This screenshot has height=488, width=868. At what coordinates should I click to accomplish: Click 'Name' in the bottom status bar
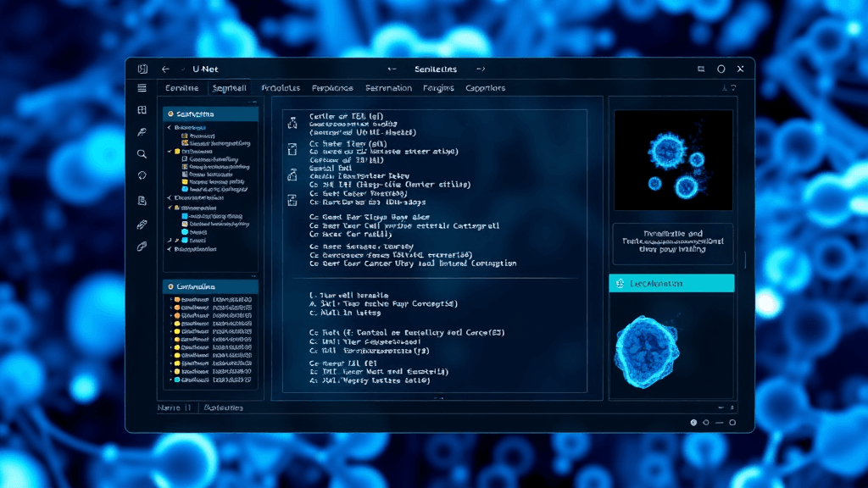tap(169, 408)
